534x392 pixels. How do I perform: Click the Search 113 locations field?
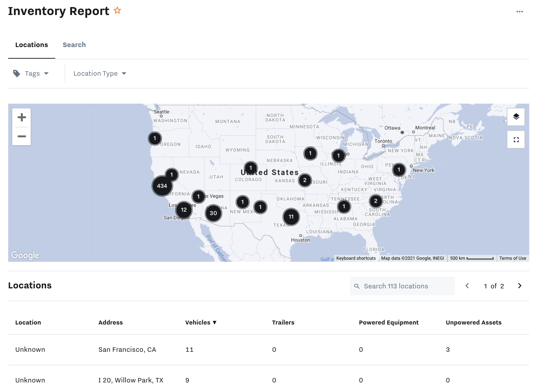coord(402,286)
